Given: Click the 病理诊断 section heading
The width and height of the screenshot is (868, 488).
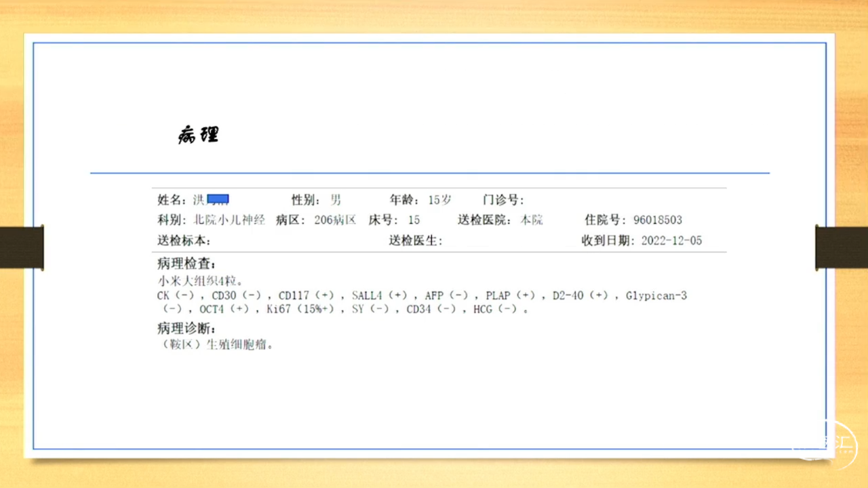Looking at the screenshot, I should 186,329.
